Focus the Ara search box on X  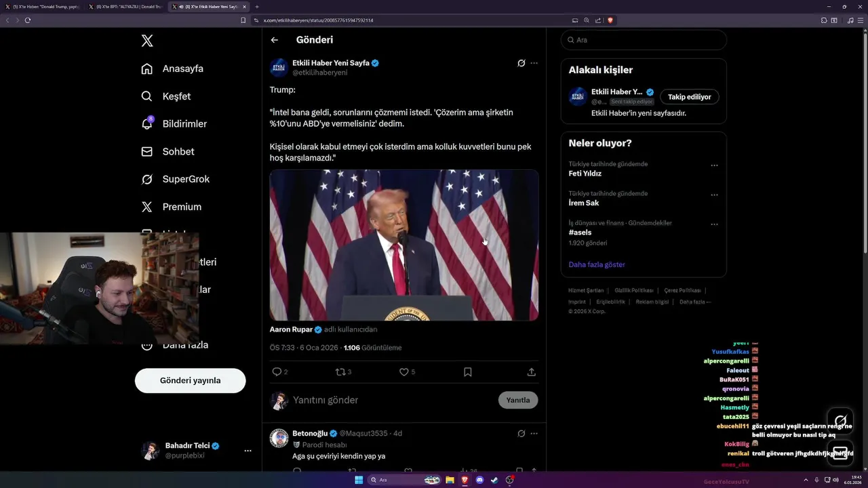[x=644, y=40]
